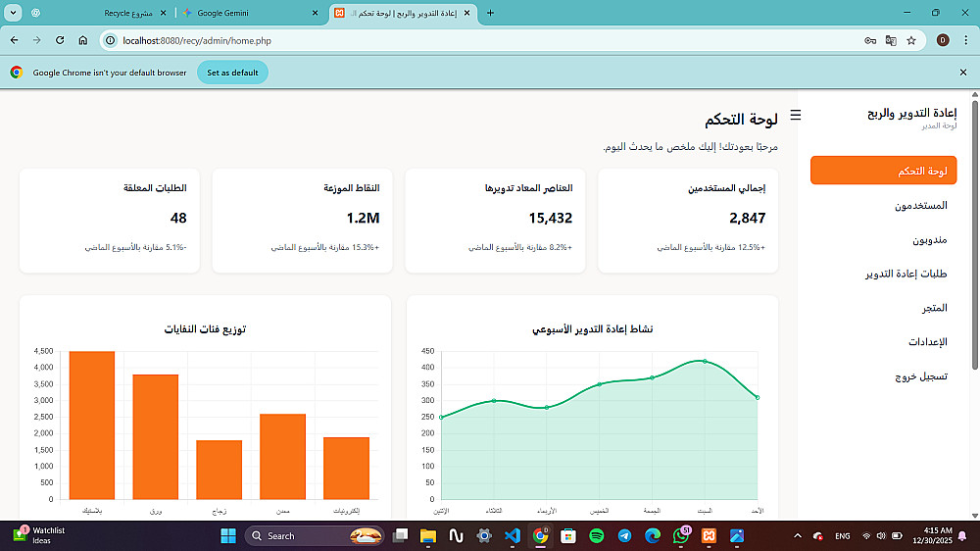Click the إلكترونيات bar in waste chart
Image resolution: width=980 pixels, height=551 pixels.
(x=346, y=468)
